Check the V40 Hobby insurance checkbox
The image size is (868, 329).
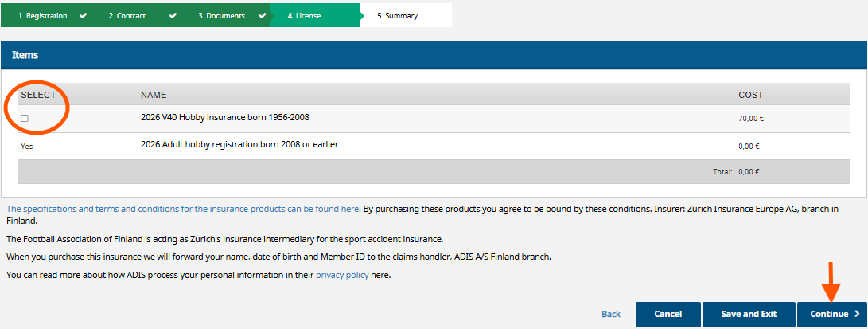click(x=25, y=118)
